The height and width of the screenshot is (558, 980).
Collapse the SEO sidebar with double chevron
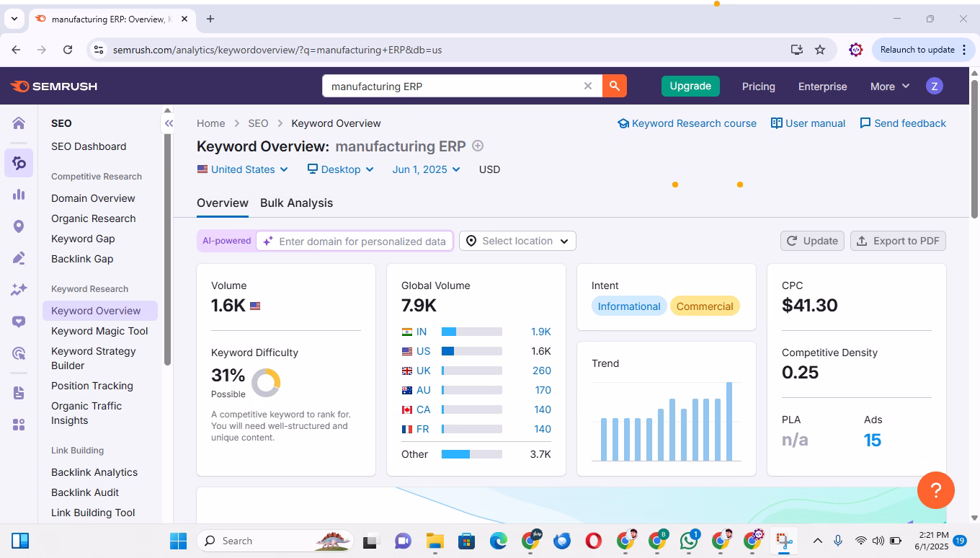(169, 123)
